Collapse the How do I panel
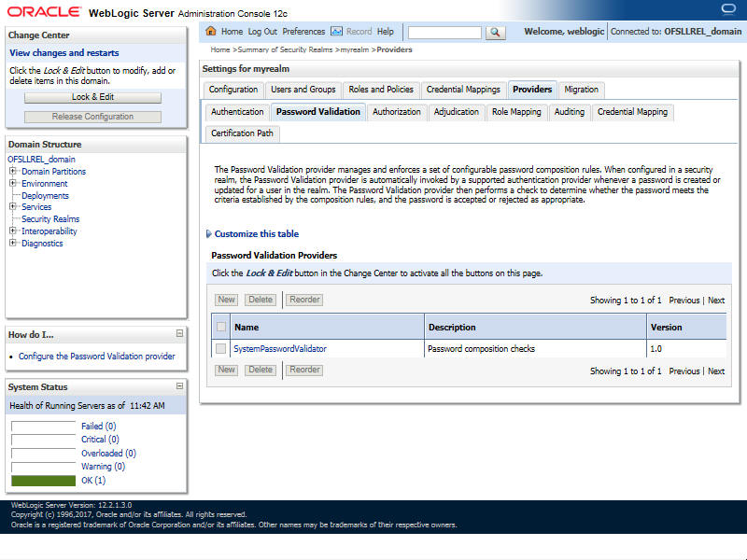This screenshot has width=747, height=560. pos(179,333)
